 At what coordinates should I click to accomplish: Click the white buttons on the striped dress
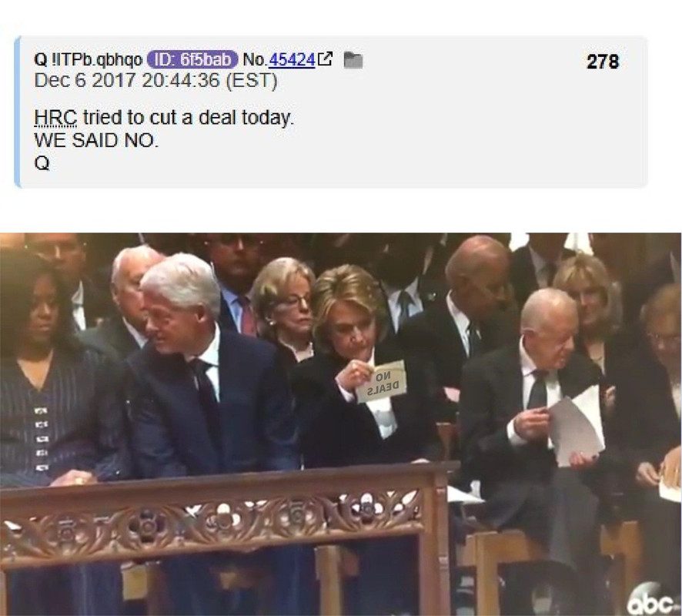click(42, 438)
